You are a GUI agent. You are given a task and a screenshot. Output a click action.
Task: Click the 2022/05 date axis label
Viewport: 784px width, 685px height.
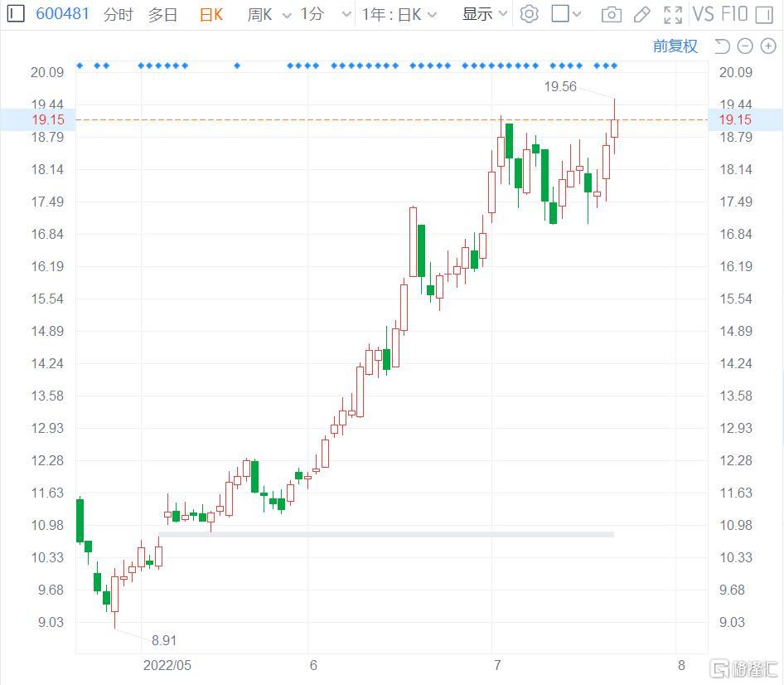click(167, 665)
